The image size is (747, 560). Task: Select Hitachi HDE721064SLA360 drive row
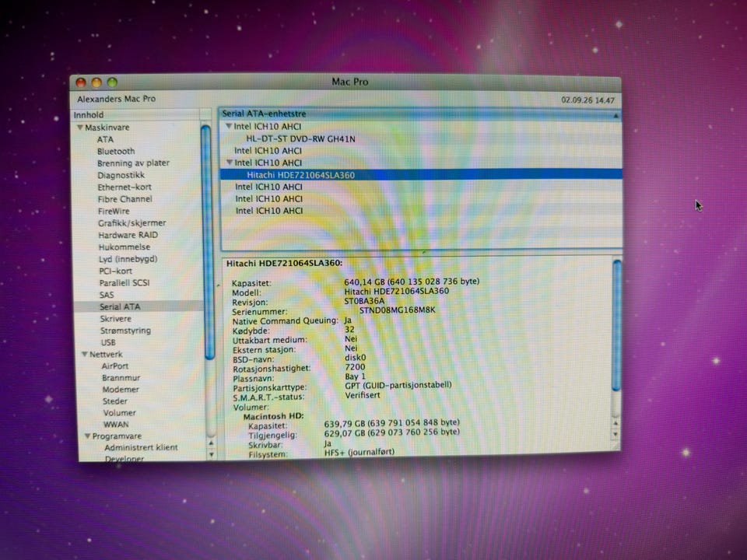[x=421, y=175]
